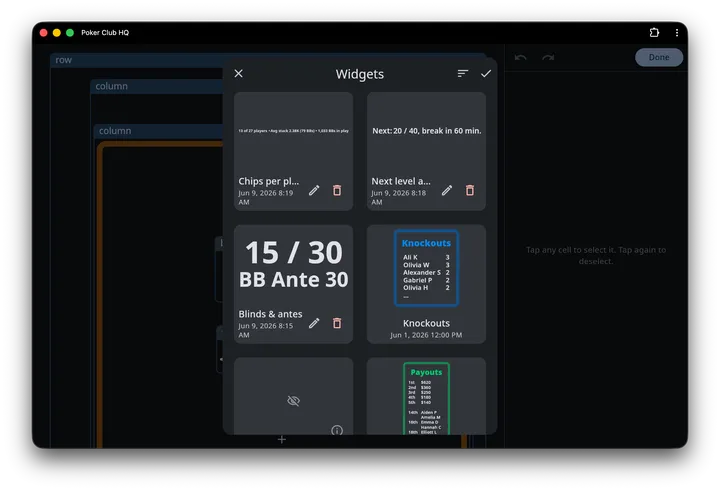Click the upper column label
This screenshot has width=720, height=491.
pyautogui.click(x=112, y=86)
